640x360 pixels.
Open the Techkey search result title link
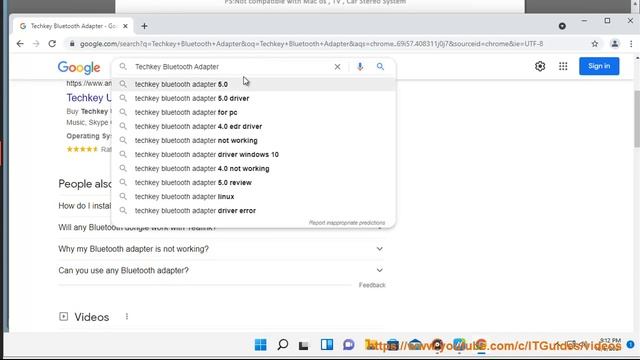(x=89, y=98)
